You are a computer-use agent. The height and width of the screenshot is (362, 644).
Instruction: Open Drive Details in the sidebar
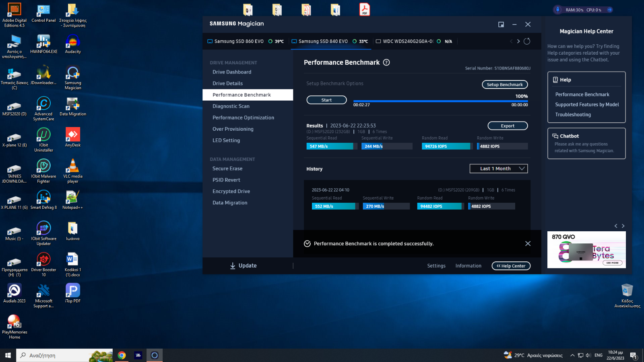click(227, 83)
